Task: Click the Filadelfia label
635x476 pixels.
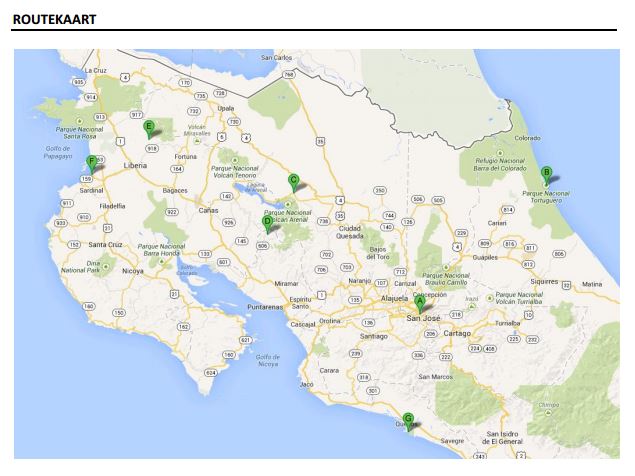Action: (112, 206)
